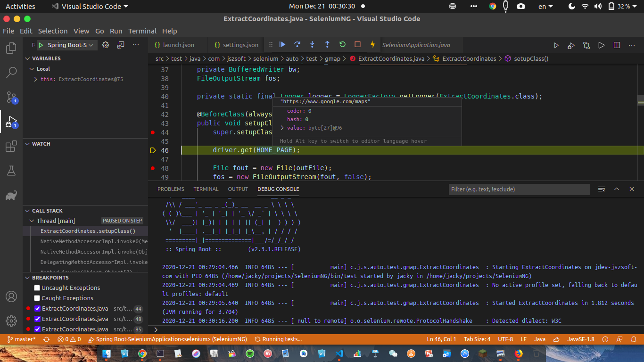Stop the debug session

(357, 44)
